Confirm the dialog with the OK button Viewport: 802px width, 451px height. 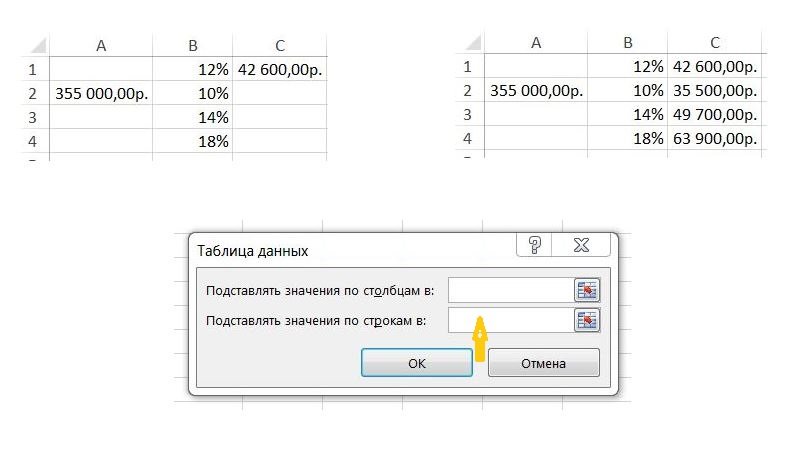[418, 363]
